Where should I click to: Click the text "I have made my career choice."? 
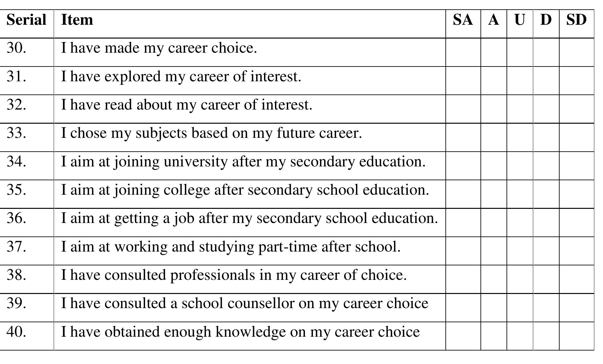pos(159,48)
